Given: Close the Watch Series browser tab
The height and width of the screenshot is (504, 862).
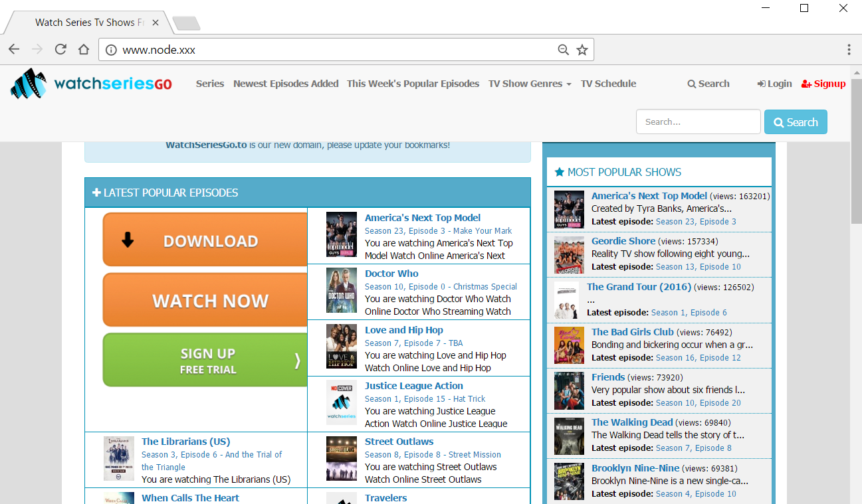Looking at the screenshot, I should click(156, 23).
